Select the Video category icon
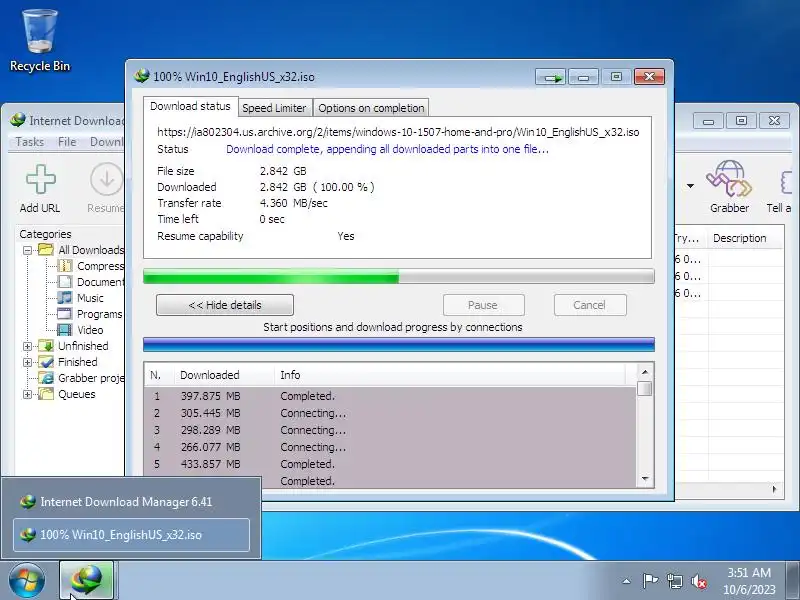The height and width of the screenshot is (600, 800). (x=65, y=330)
